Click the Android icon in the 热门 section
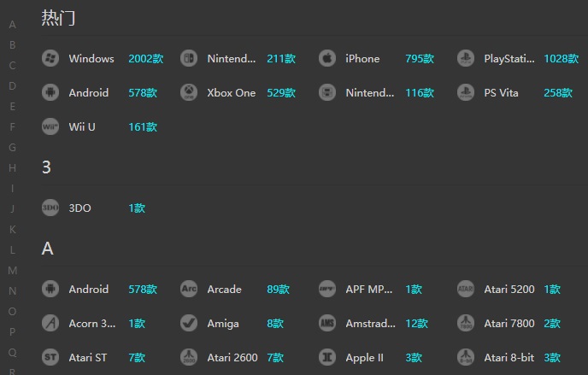The width and height of the screenshot is (588, 375). coord(50,92)
